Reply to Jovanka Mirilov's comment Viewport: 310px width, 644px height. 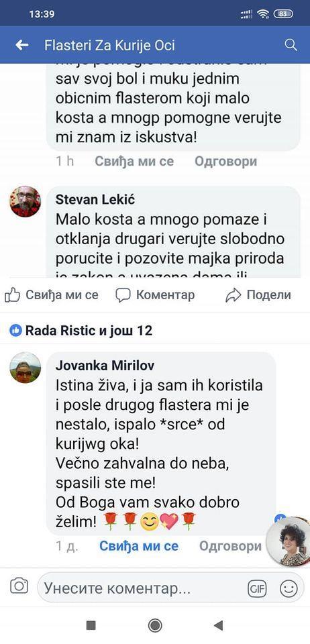coord(230,546)
